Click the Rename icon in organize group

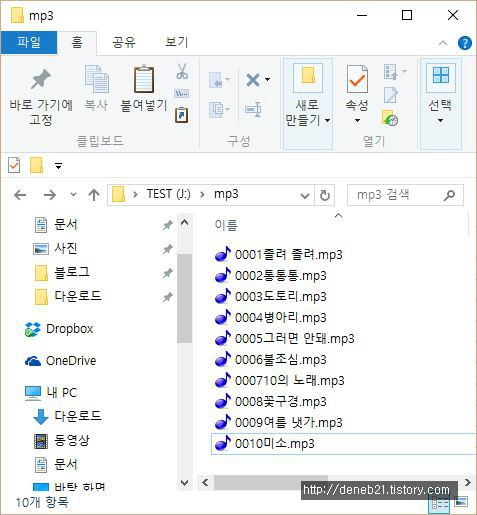(x=253, y=109)
